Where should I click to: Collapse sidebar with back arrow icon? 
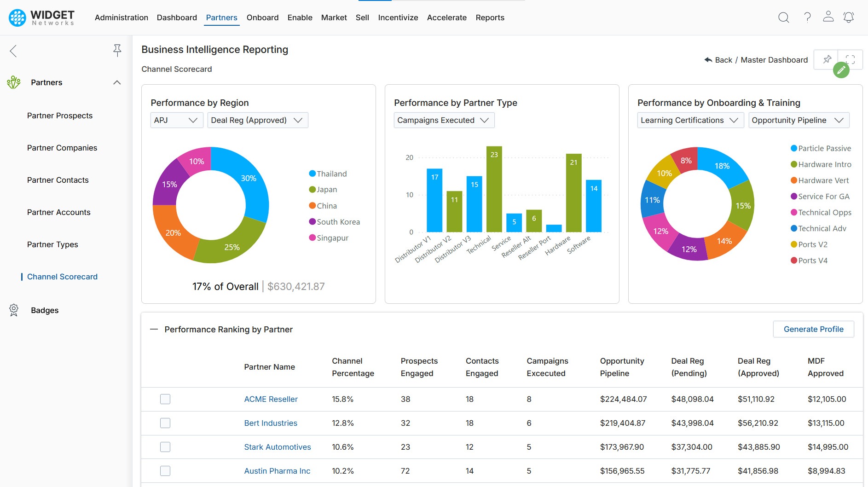[13, 51]
